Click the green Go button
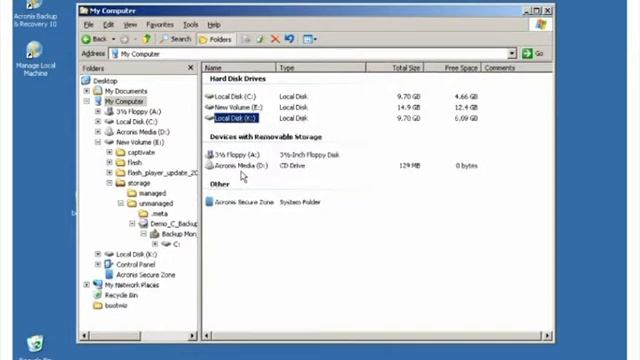The width and height of the screenshot is (640, 360). pyautogui.click(x=533, y=53)
